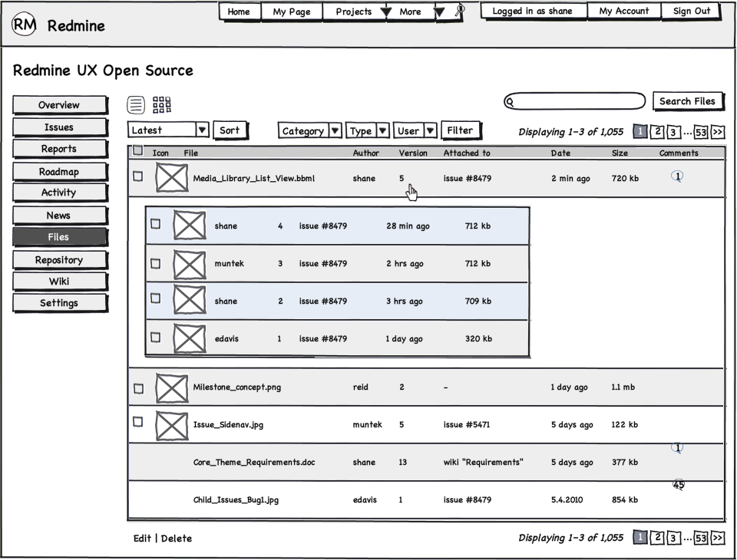Check the version 3 muntek row checkbox
Image resolution: width=737 pixels, height=560 pixels.
[x=156, y=264]
